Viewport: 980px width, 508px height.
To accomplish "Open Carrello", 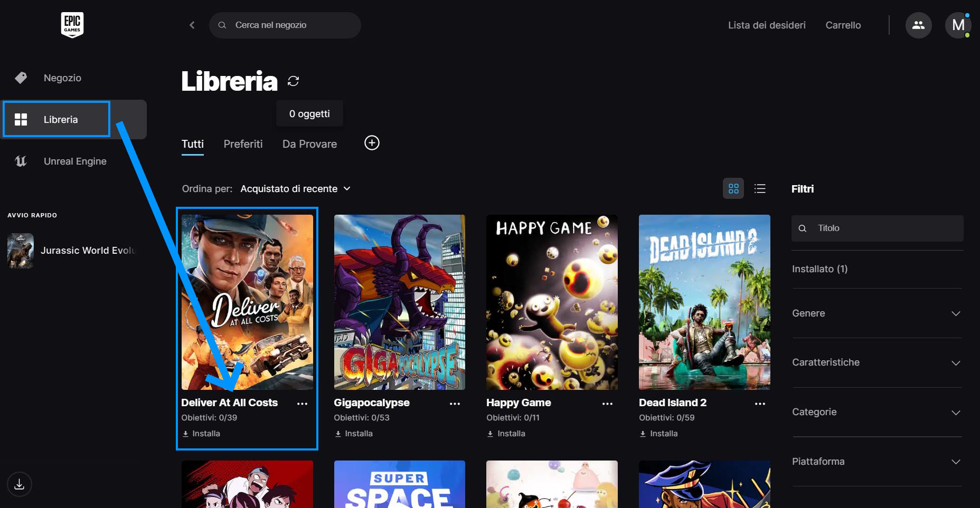I will click(x=843, y=25).
